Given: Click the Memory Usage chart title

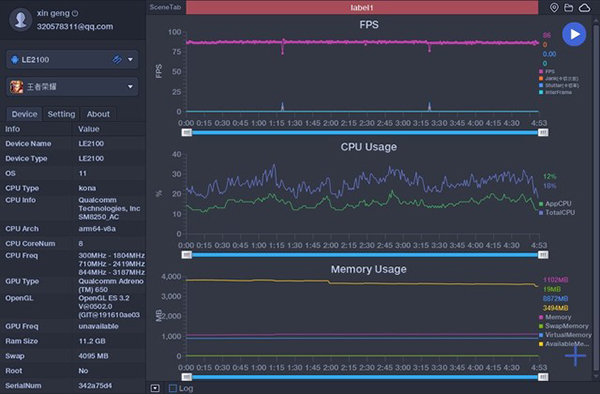Looking at the screenshot, I should pyautogui.click(x=368, y=269).
